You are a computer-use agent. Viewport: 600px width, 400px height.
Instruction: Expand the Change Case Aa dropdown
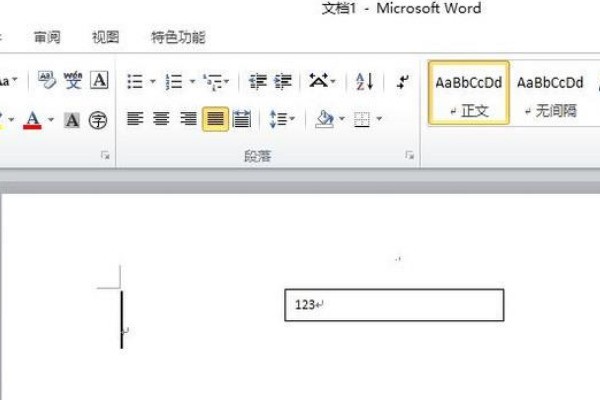15,80
